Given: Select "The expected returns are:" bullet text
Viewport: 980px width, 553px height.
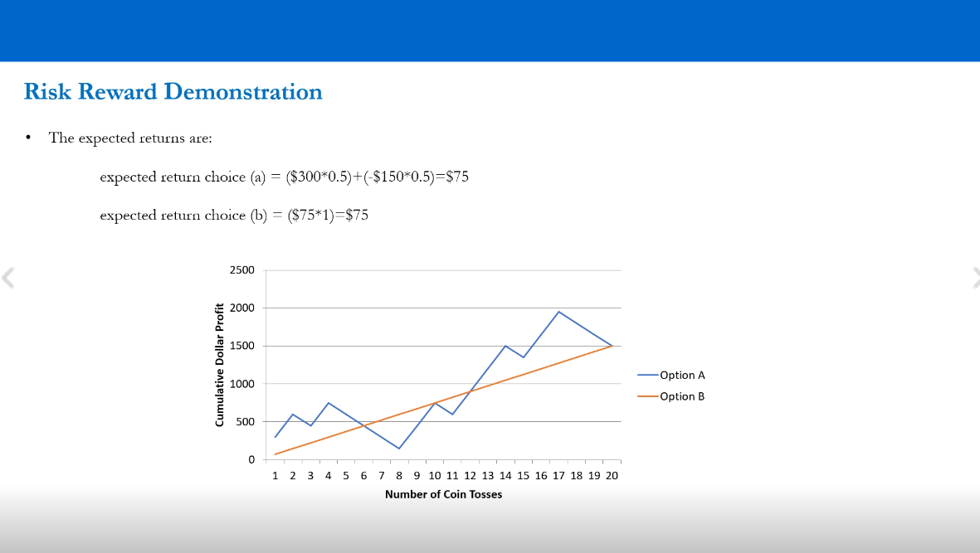Looking at the screenshot, I should pos(130,138).
